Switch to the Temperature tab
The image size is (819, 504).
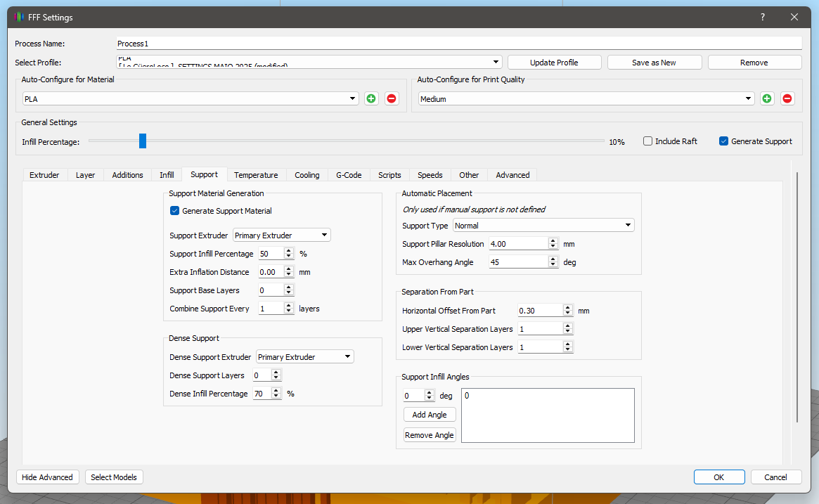pyautogui.click(x=256, y=175)
